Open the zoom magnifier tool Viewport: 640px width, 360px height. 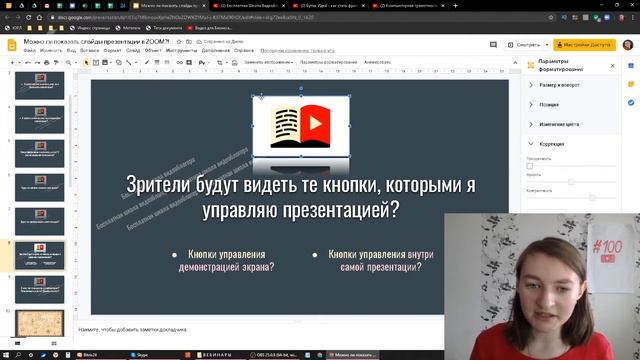coord(69,62)
